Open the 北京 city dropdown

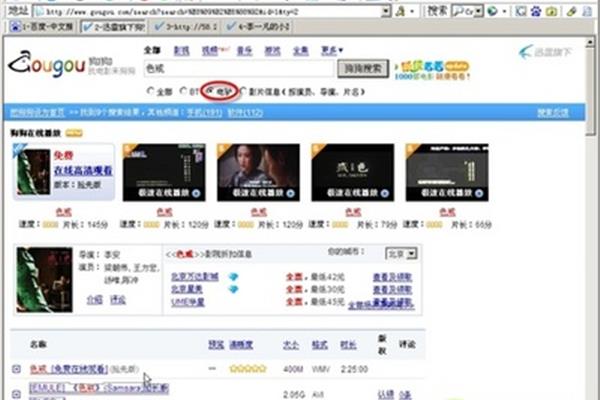[x=401, y=253]
